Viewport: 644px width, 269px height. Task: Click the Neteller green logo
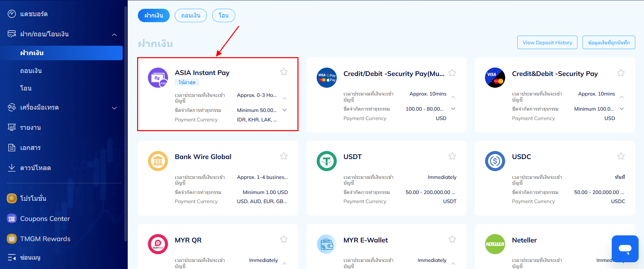coord(495,244)
